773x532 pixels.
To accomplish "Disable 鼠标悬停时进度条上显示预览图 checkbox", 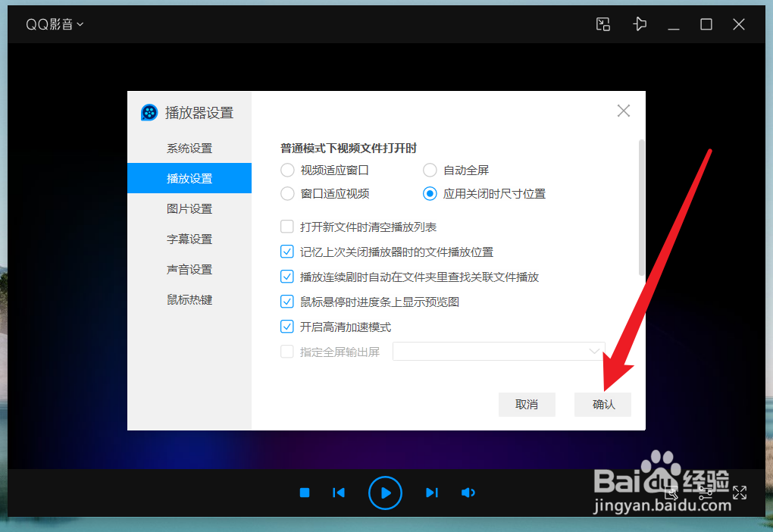I will pos(287,302).
